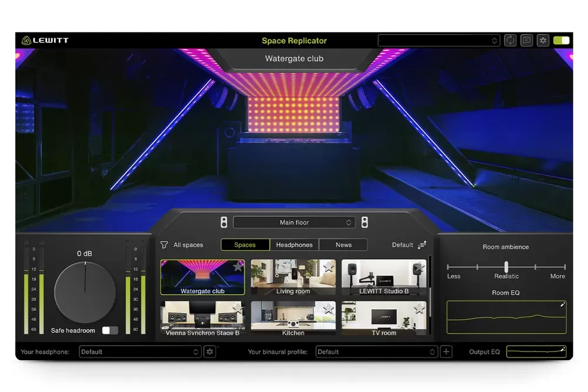Click the All spaces filter label
Image resolution: width=588 pixels, height=392 pixels.
point(188,244)
